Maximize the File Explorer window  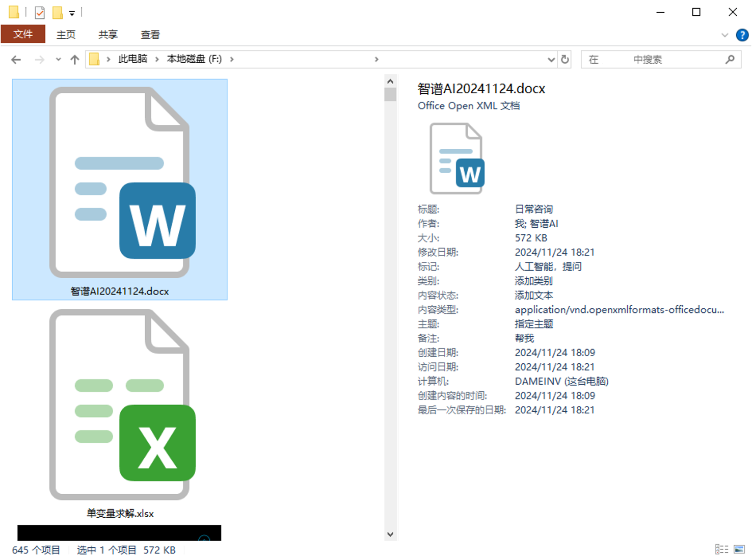tap(696, 12)
